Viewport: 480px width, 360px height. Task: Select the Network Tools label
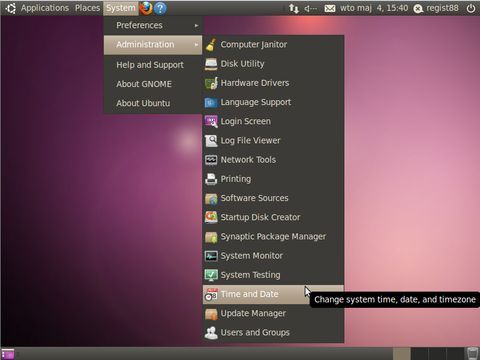pos(248,160)
